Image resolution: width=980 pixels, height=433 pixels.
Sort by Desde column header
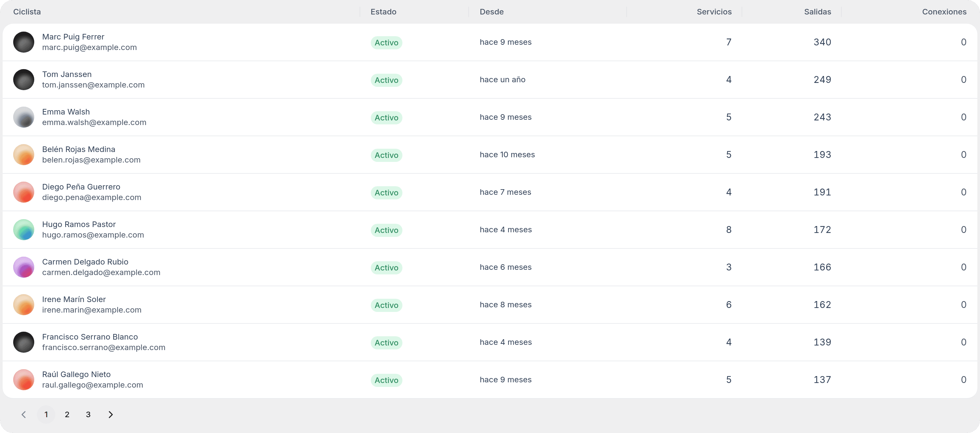pyautogui.click(x=492, y=12)
